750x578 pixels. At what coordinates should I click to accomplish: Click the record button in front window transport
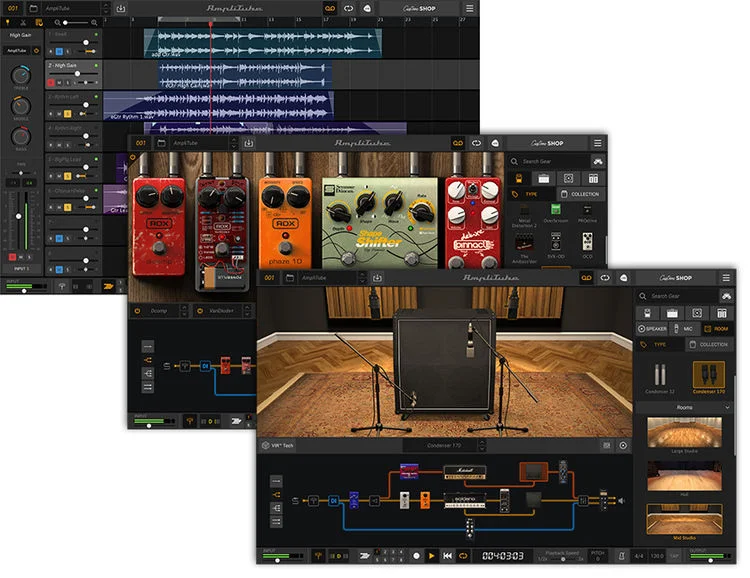pos(416,556)
